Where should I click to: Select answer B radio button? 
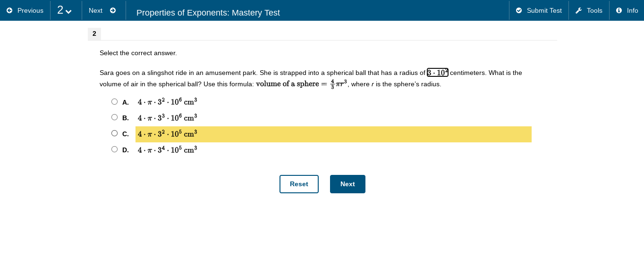(114, 117)
